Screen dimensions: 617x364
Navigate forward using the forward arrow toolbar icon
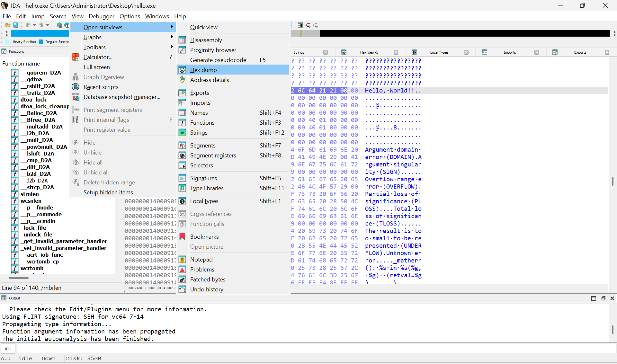[x=41, y=25]
